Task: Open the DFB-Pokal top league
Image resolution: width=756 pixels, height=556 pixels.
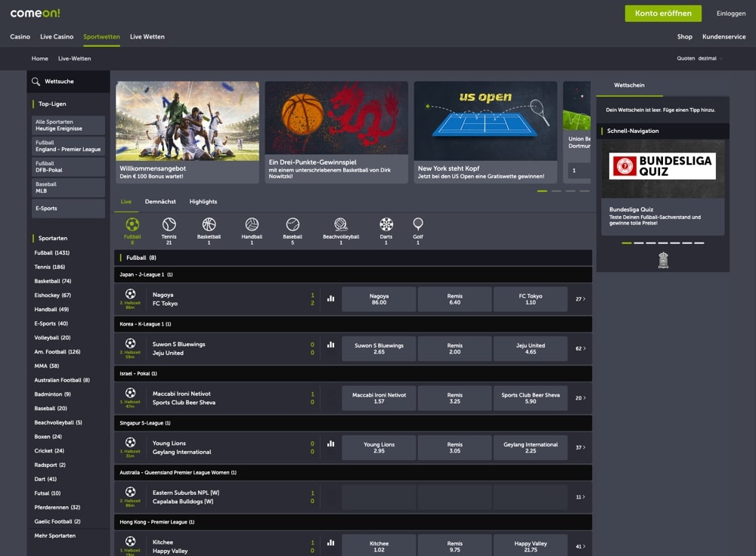Action: coord(68,167)
